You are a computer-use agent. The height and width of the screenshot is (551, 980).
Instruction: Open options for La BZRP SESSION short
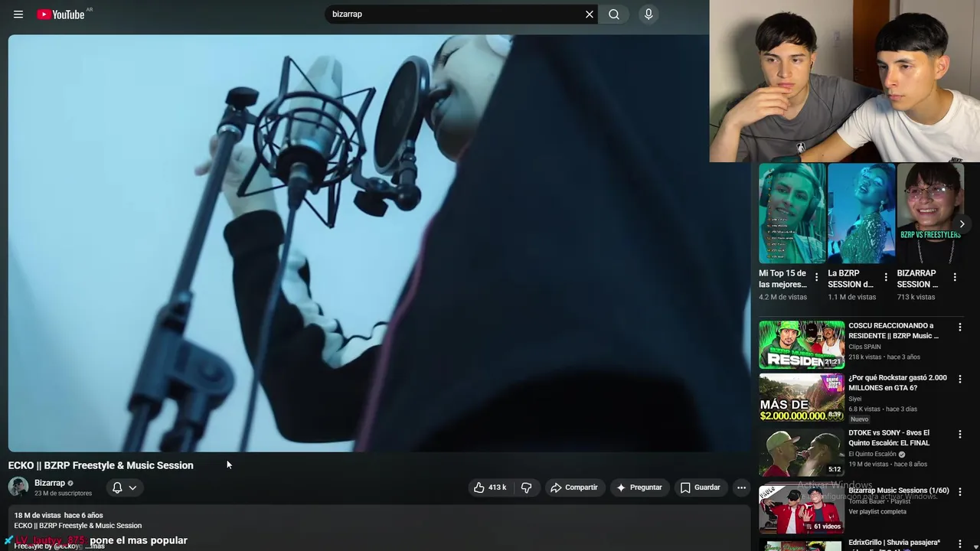[x=886, y=277]
